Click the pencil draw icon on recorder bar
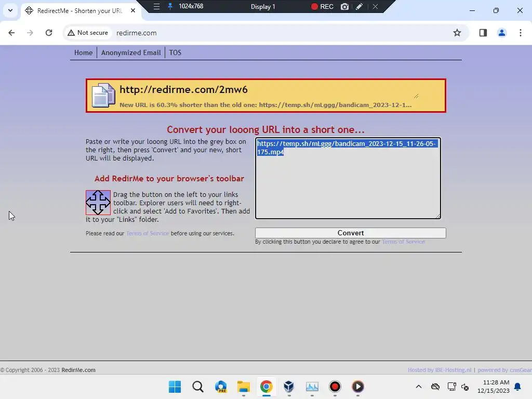This screenshot has width=532, height=399. [x=360, y=6]
